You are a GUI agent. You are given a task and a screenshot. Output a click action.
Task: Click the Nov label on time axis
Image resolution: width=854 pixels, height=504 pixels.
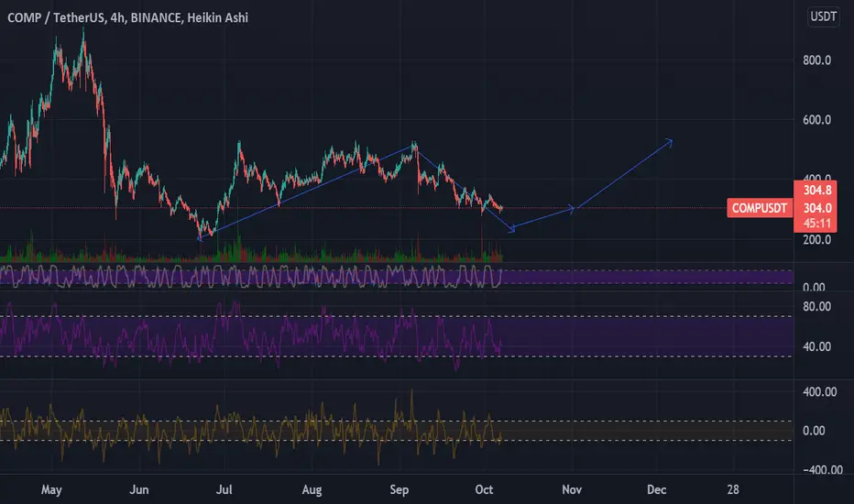coord(572,490)
